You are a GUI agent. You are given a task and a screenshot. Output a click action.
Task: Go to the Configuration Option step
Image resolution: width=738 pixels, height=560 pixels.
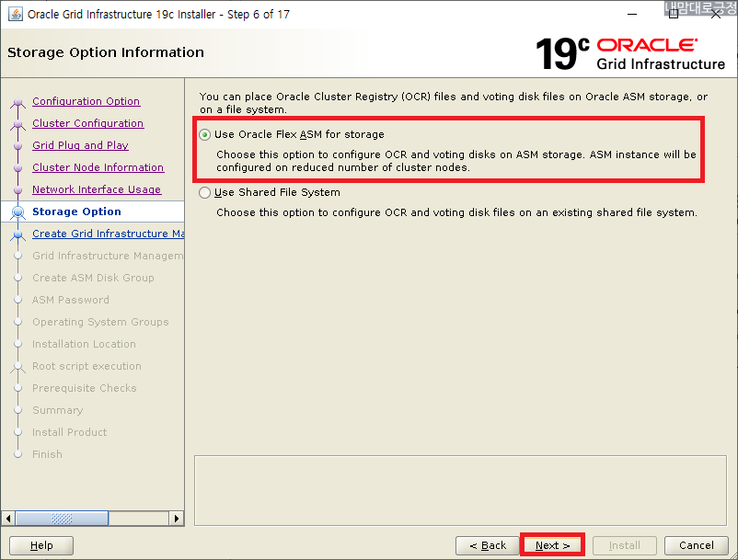86,101
